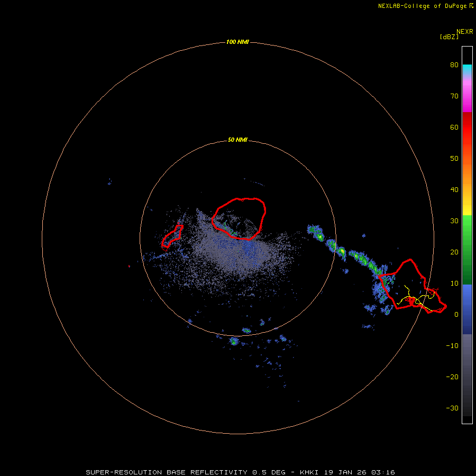Click the [dBZ] units label
The width and height of the screenshot is (476, 476).
[x=449, y=37]
